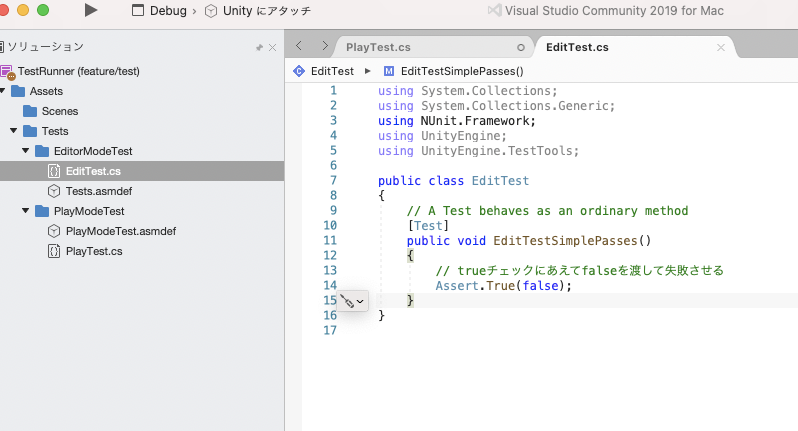Click the Assert.True(false) statement
798x431 pixels.
[503, 285]
